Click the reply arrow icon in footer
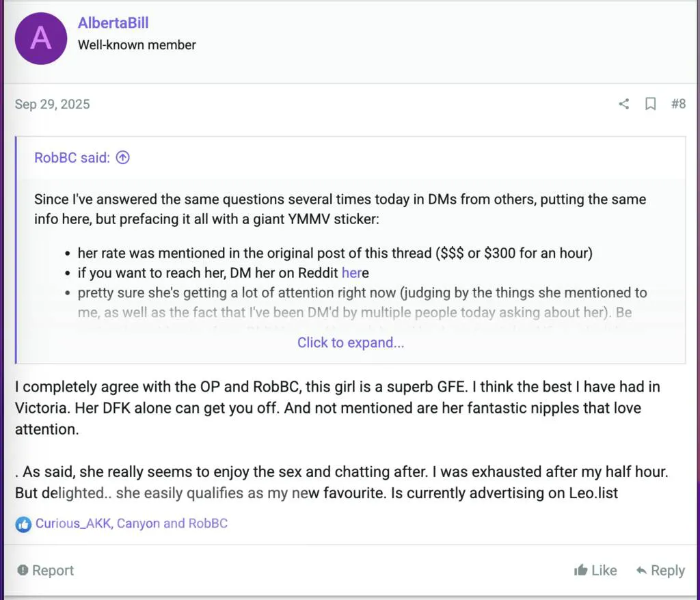The image size is (700, 600). pos(642,570)
